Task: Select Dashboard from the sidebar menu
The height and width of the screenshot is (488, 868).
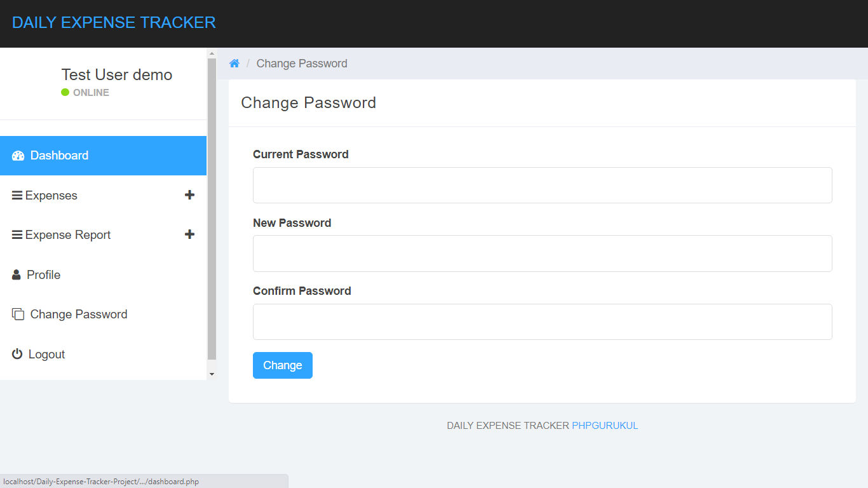Action: point(60,155)
